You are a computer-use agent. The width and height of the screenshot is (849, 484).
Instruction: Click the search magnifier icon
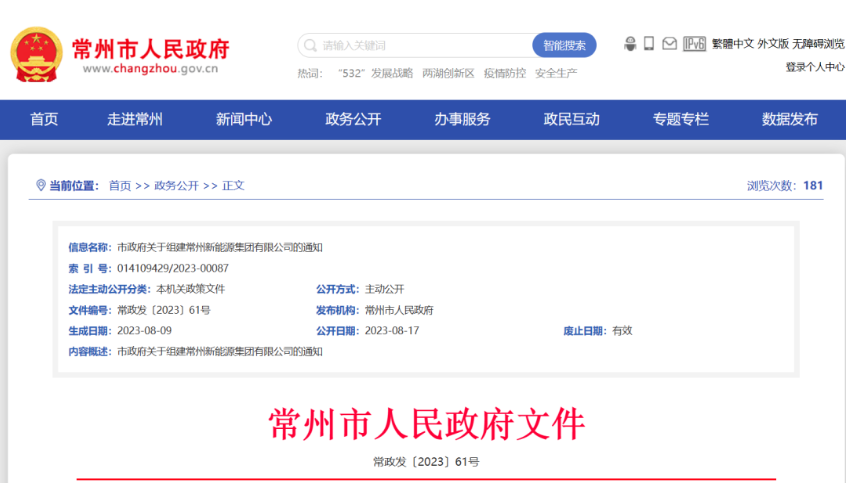tap(310, 46)
